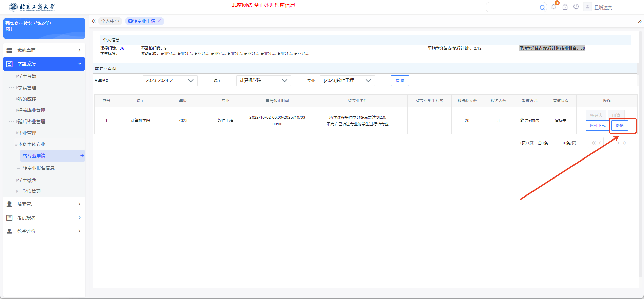Click the 培养管理 graduate icon

(x=9, y=204)
